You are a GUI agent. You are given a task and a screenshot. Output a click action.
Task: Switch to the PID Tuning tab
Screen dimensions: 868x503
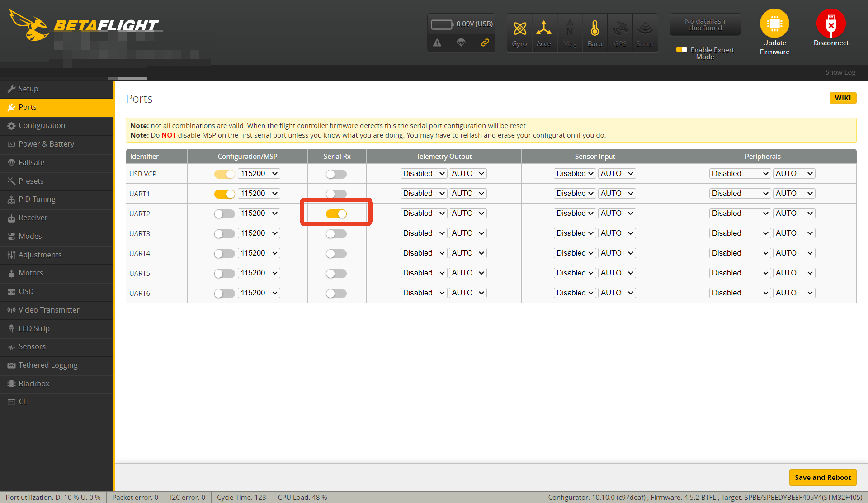[x=37, y=199]
